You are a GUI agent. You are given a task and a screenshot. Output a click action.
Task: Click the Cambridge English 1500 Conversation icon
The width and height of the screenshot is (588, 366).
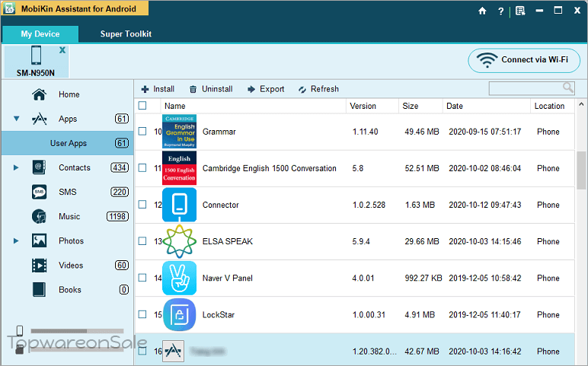(179, 168)
